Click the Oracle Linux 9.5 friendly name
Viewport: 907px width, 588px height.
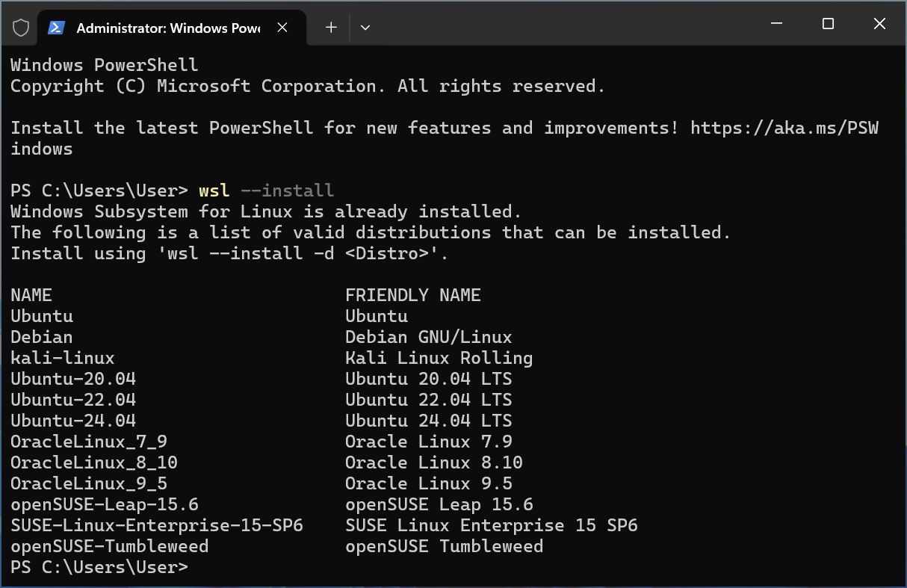[x=428, y=483]
